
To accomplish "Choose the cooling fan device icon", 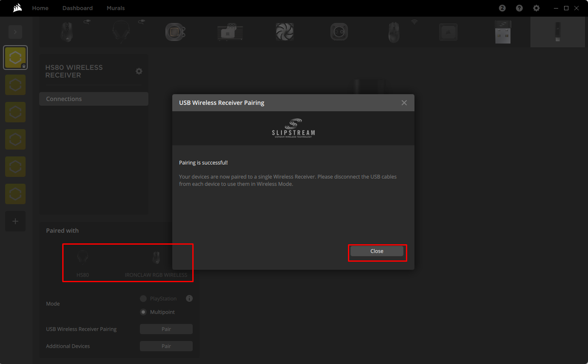I will 284,32.
